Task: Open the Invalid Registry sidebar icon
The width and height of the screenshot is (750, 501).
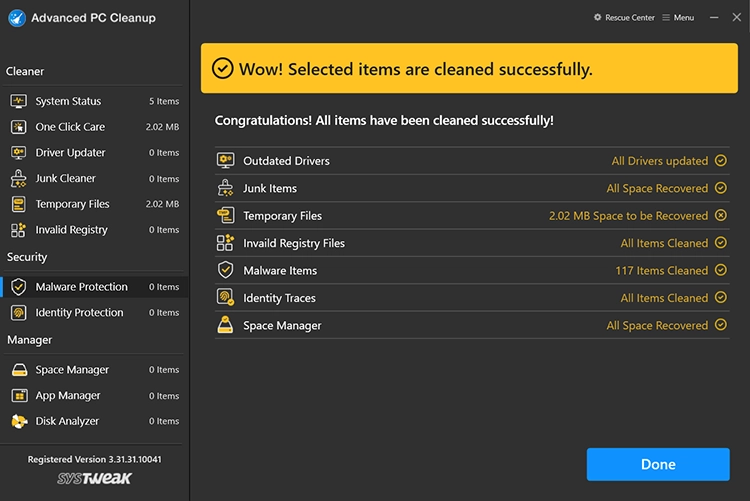Action: click(x=18, y=230)
